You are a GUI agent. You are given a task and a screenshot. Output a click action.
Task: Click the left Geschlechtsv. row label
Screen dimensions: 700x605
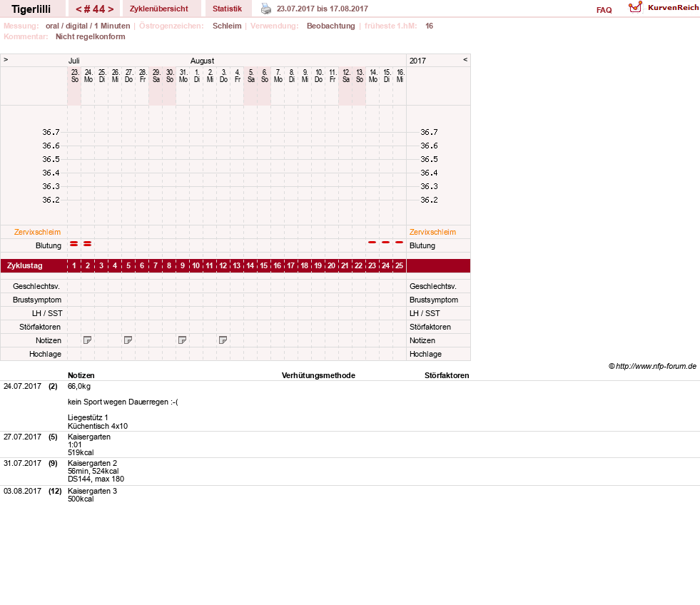(36, 286)
